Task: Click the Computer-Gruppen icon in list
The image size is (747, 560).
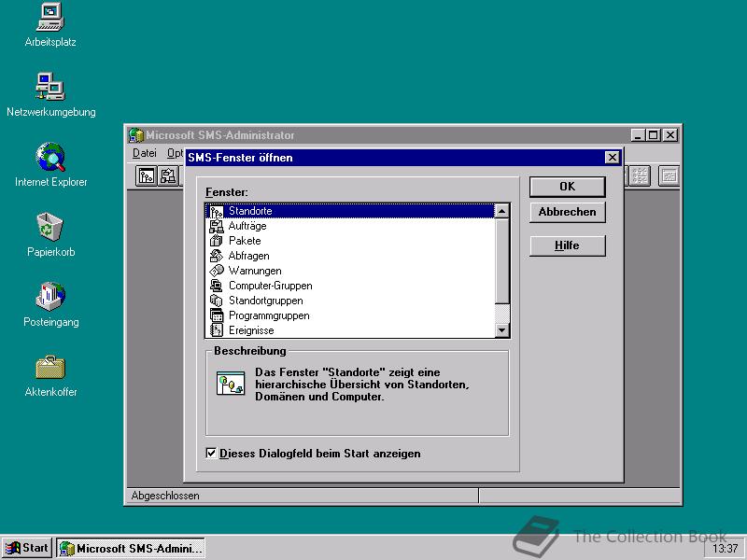Action: [217, 286]
